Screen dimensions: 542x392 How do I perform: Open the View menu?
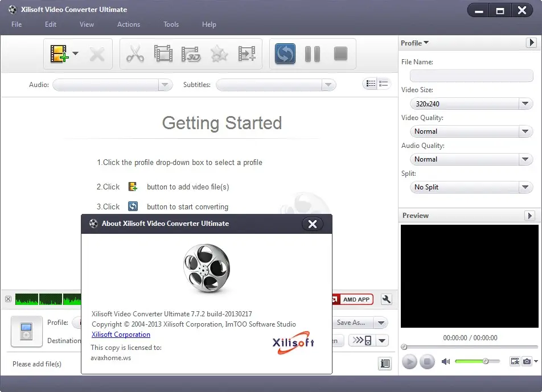point(87,24)
